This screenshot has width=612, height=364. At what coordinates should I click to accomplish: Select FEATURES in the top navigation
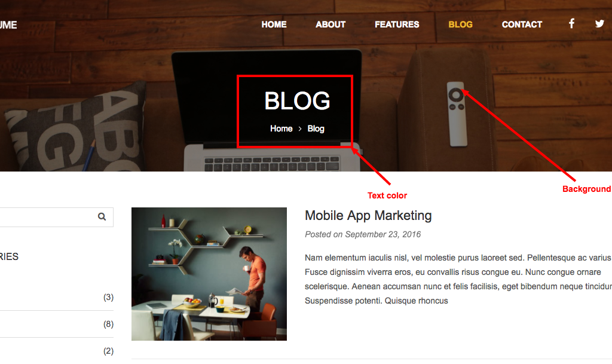[397, 25]
